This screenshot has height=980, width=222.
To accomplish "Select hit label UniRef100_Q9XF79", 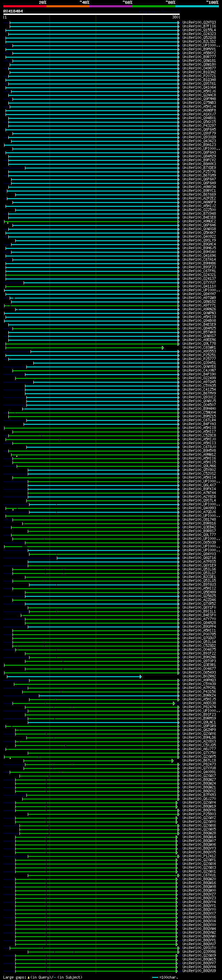I will pyautogui.click(x=199, y=133).
